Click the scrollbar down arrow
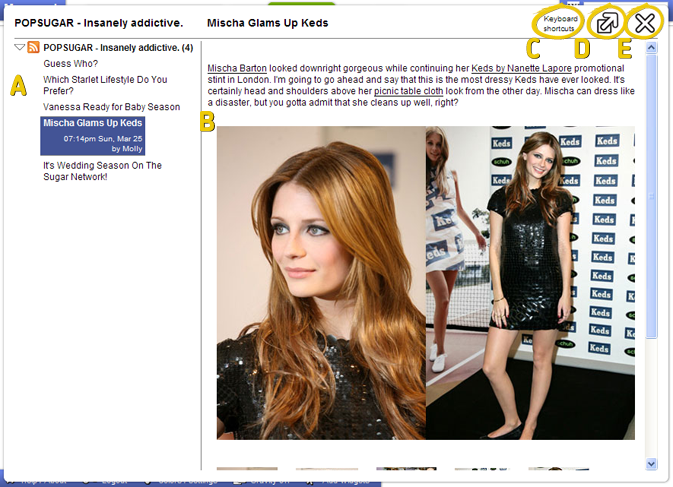This screenshot has width=673, height=487. 651,464
